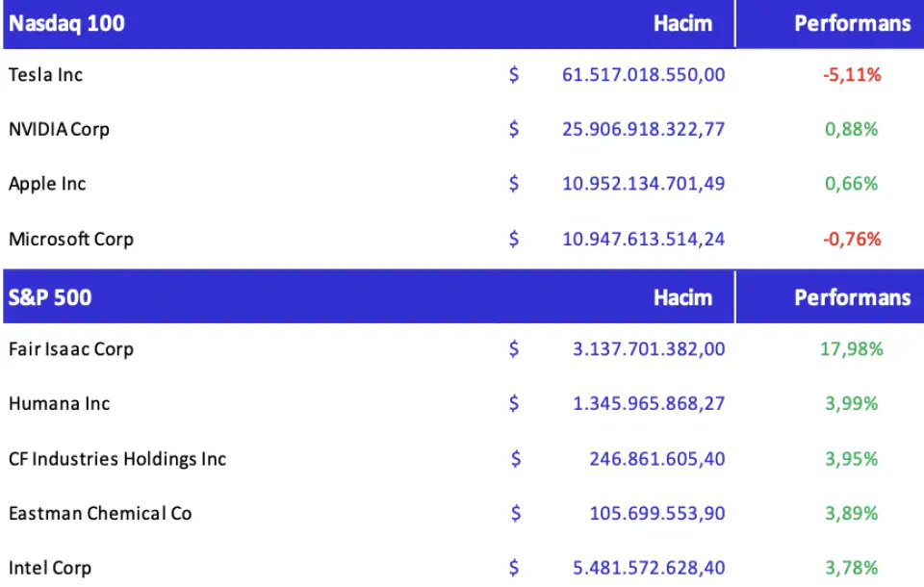Image resolution: width=924 pixels, height=587 pixels.
Task: Click Intel volume value 5.481.572.628,40
Action: [649, 568]
